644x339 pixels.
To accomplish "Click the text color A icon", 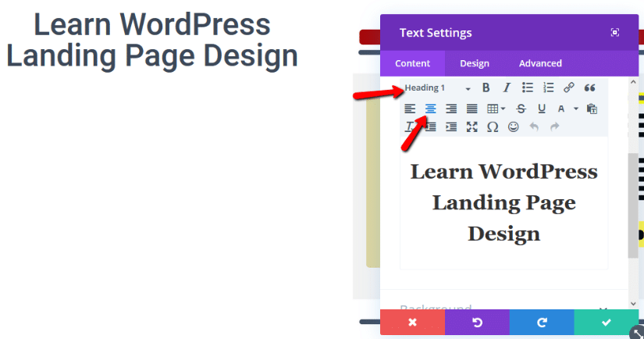I will [x=561, y=109].
